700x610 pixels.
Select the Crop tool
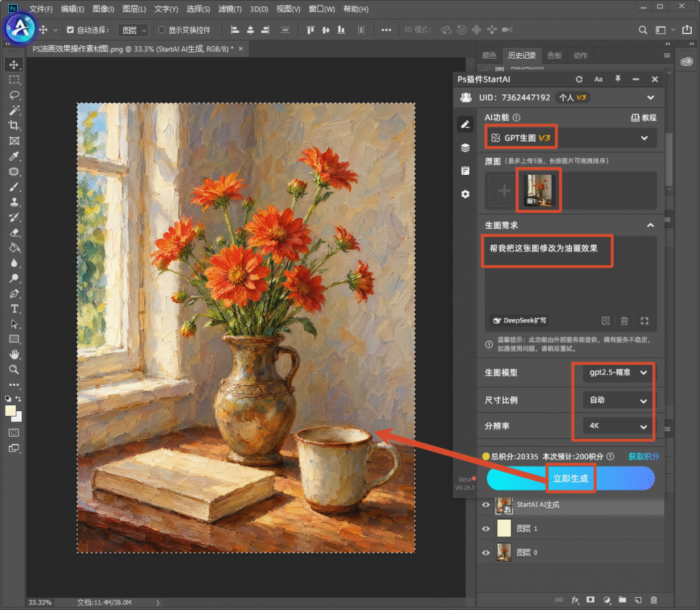[14, 126]
